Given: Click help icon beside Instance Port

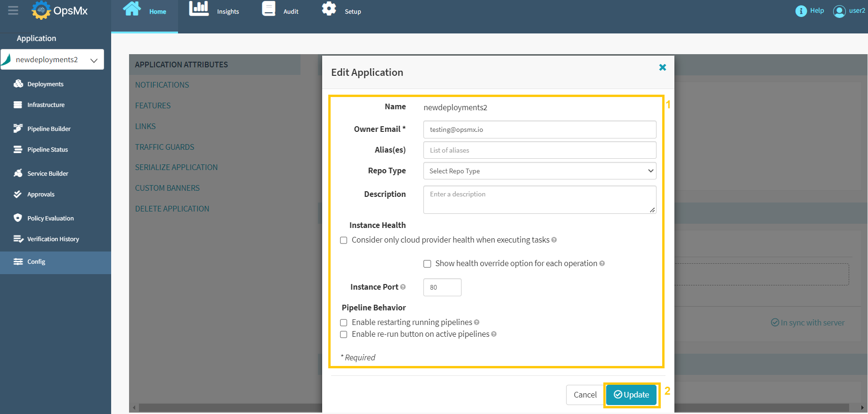Looking at the screenshot, I should tap(403, 287).
